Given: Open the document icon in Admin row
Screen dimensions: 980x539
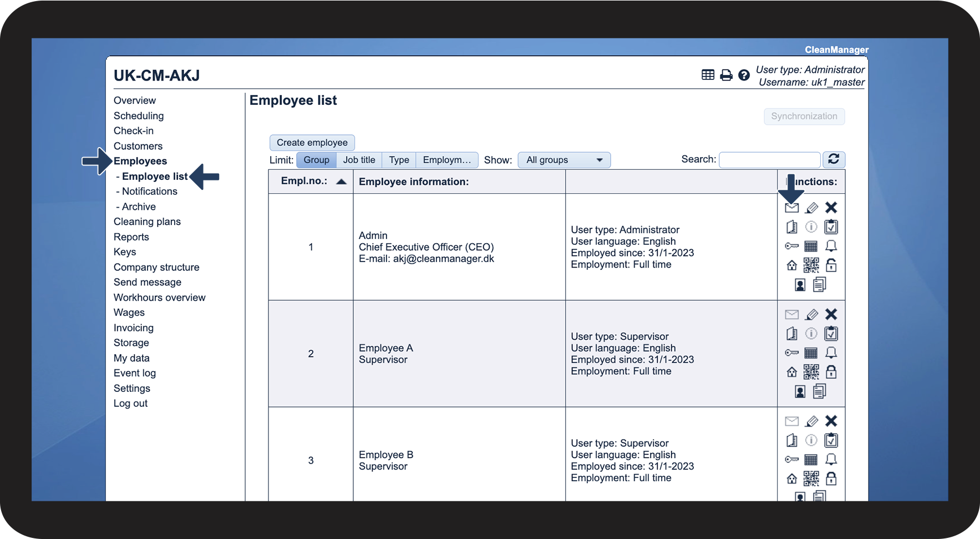Looking at the screenshot, I should 792,227.
